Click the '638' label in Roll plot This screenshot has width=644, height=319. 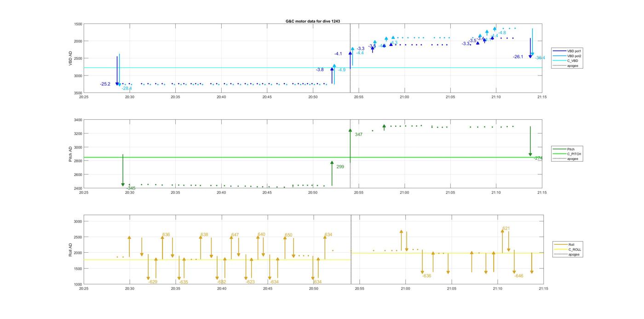(x=204, y=235)
